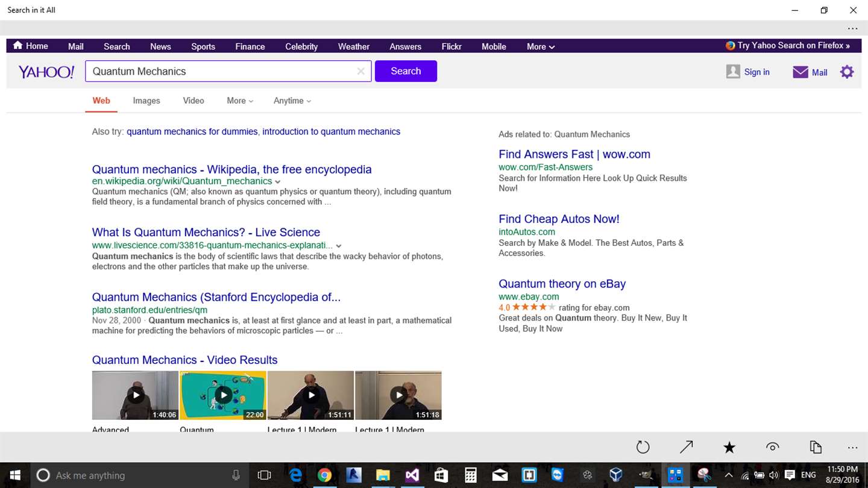Click the diagonal arrow icon in bottom bar
This screenshot has width=868, height=488.
[686, 447]
